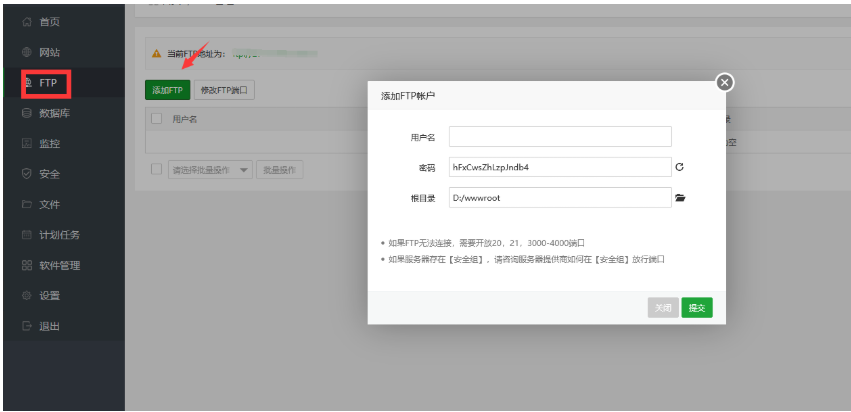Click the 关闭 button in dialog
The image size is (851, 412).
(662, 308)
